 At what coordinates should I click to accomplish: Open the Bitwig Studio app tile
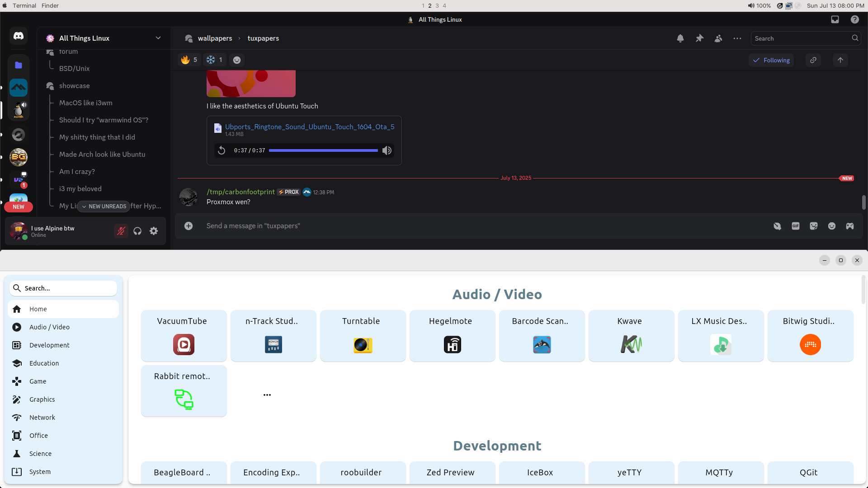click(x=810, y=336)
